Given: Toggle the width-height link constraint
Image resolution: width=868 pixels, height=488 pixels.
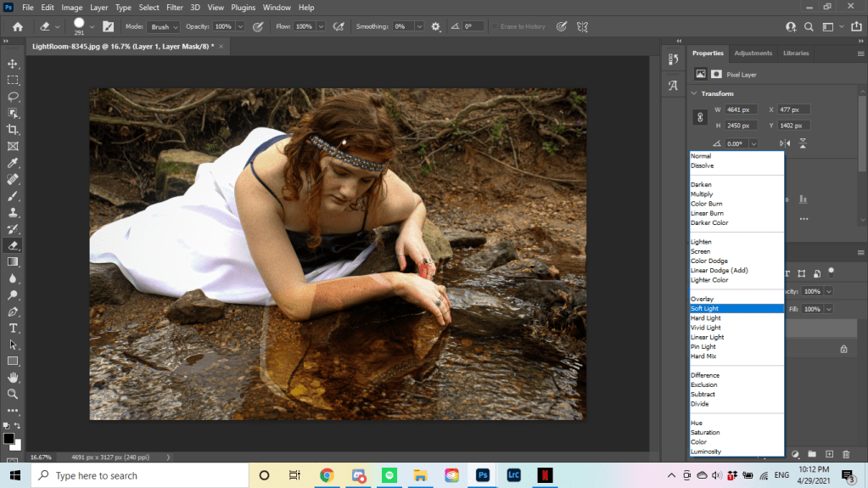Looking at the screenshot, I should point(701,118).
